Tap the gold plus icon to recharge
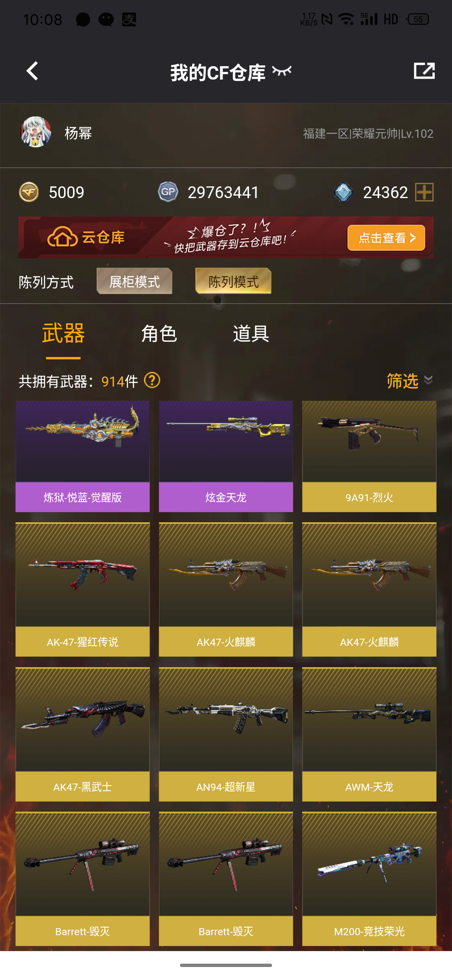The height and width of the screenshot is (980, 452). coord(424,192)
